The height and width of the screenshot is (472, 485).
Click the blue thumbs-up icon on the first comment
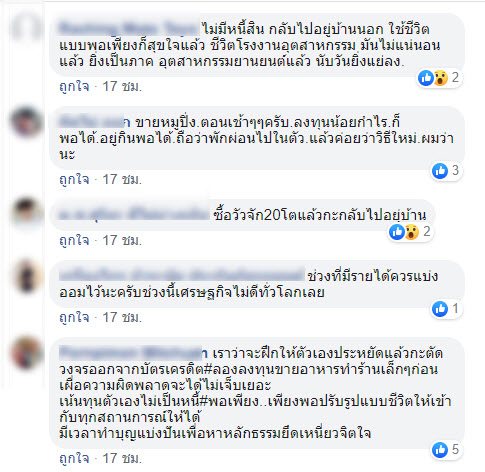point(426,78)
